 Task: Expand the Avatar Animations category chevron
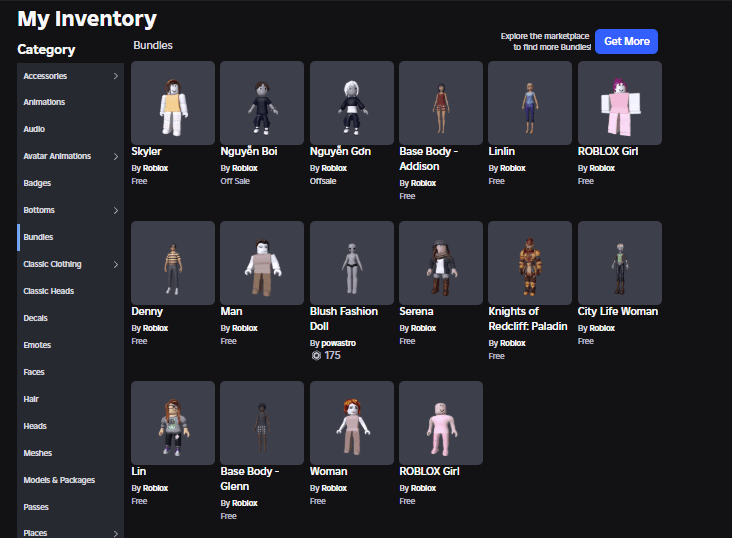116,156
